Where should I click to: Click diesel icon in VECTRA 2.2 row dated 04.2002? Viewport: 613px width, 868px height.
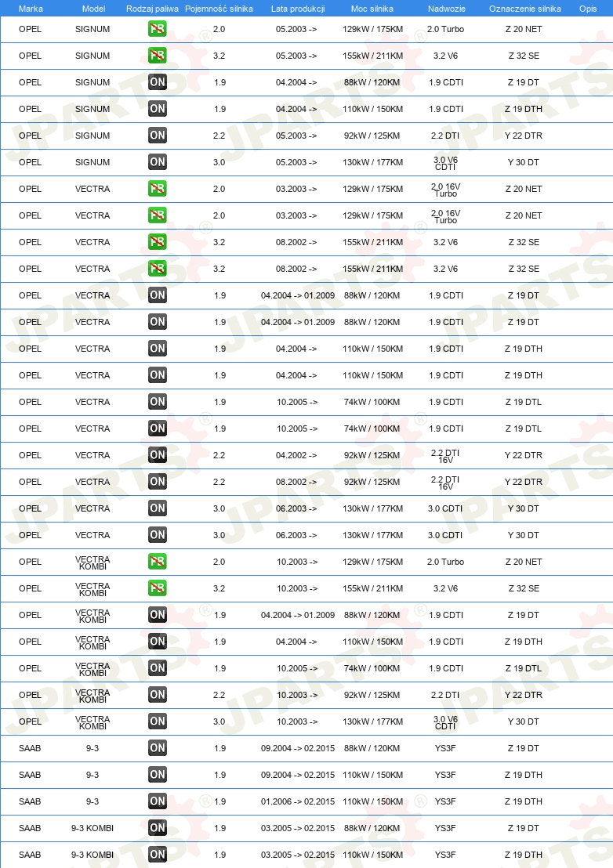(x=158, y=455)
